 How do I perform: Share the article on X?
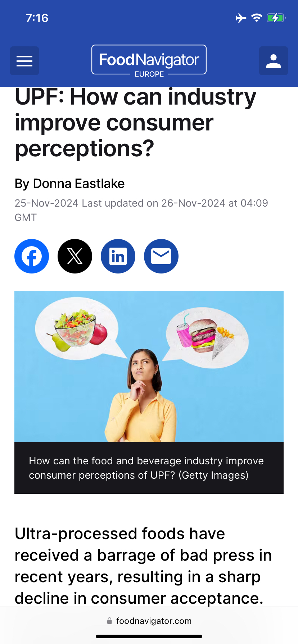tap(75, 256)
